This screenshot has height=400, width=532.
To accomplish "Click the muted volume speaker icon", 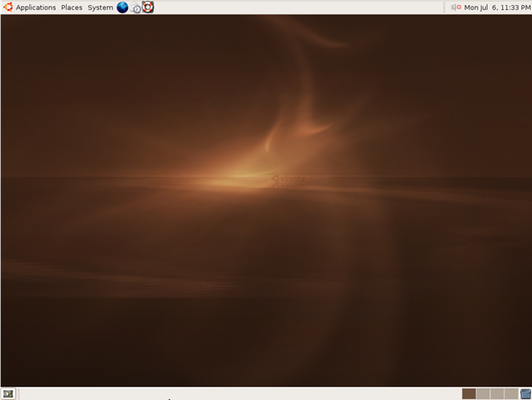I will 456,7.
